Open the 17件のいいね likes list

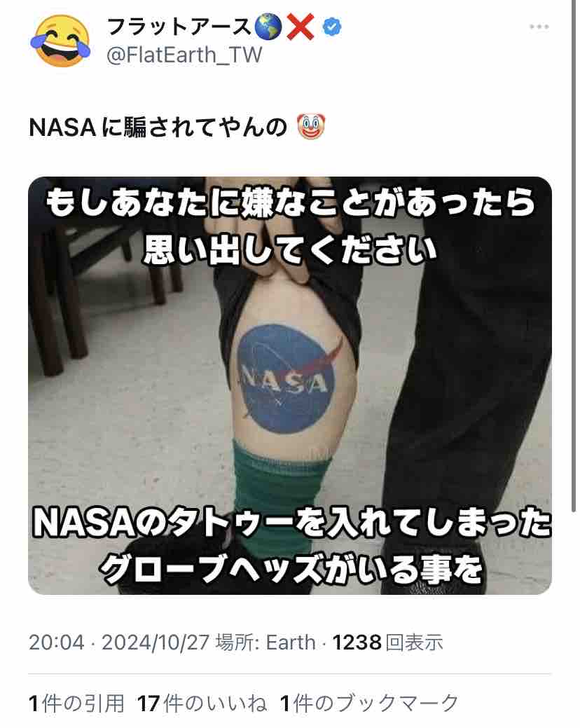click(202, 703)
